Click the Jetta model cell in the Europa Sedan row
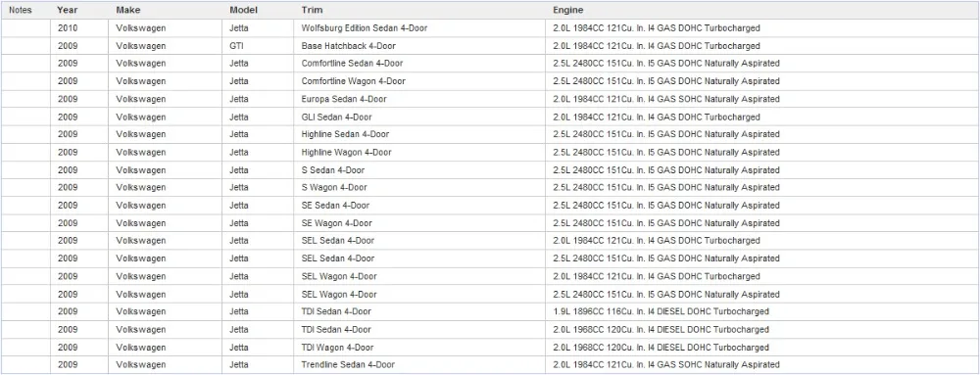Image resolution: width=980 pixels, height=375 pixels. pos(239,99)
